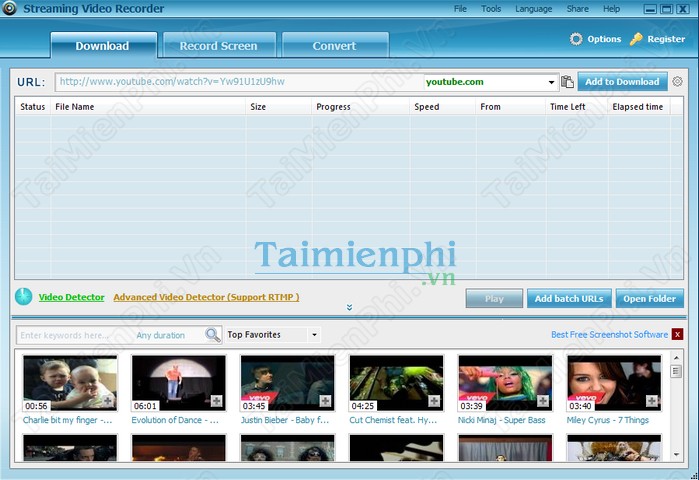699x480 pixels.
Task: Minimize the Streaming Video Recorder window
Action: pos(650,9)
